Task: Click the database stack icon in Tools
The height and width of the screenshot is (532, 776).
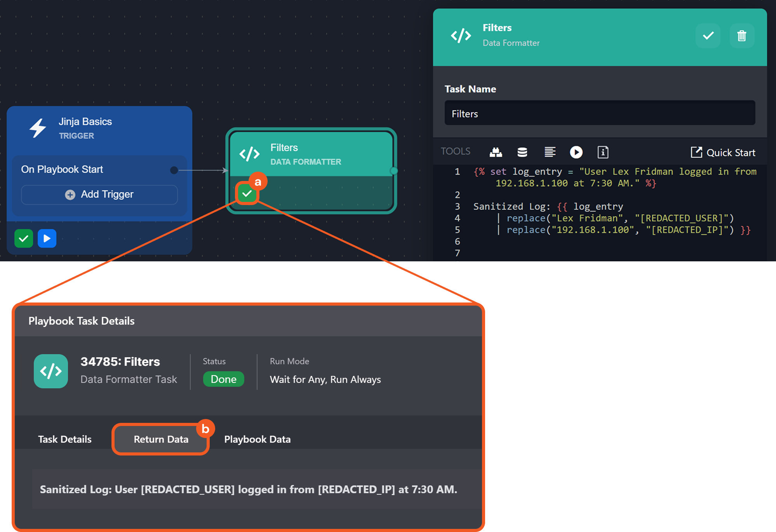Action: pos(522,152)
